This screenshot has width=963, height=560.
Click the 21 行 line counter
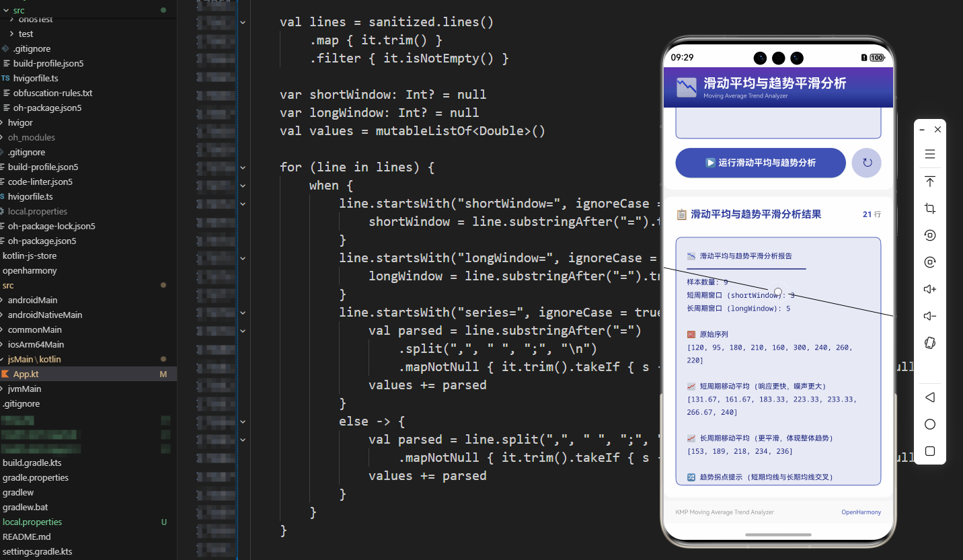pos(872,214)
